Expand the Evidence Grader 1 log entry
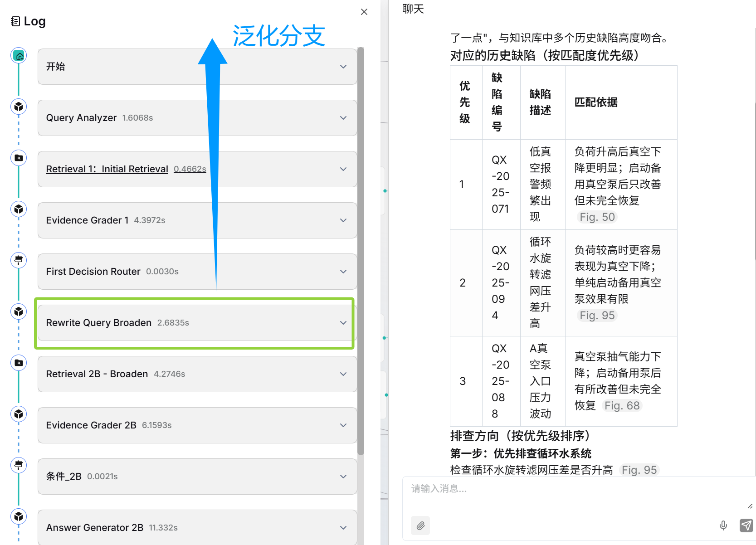 [343, 220]
